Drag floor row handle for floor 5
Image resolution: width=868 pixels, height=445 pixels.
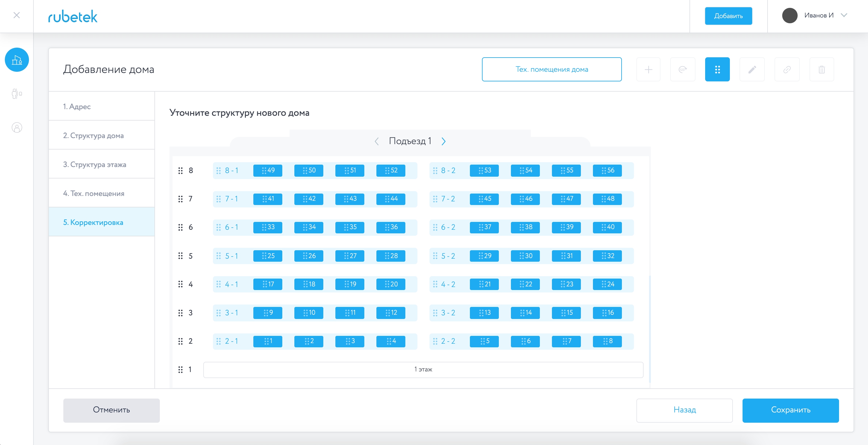[x=180, y=255]
